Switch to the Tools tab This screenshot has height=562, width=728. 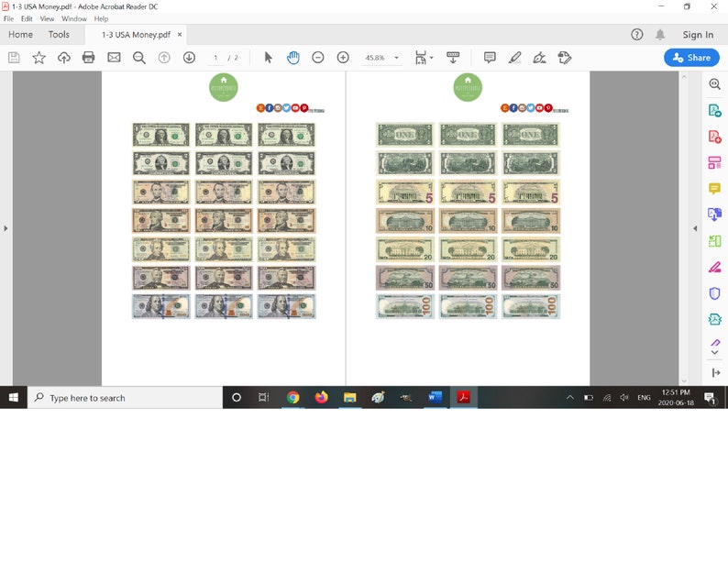click(x=59, y=34)
